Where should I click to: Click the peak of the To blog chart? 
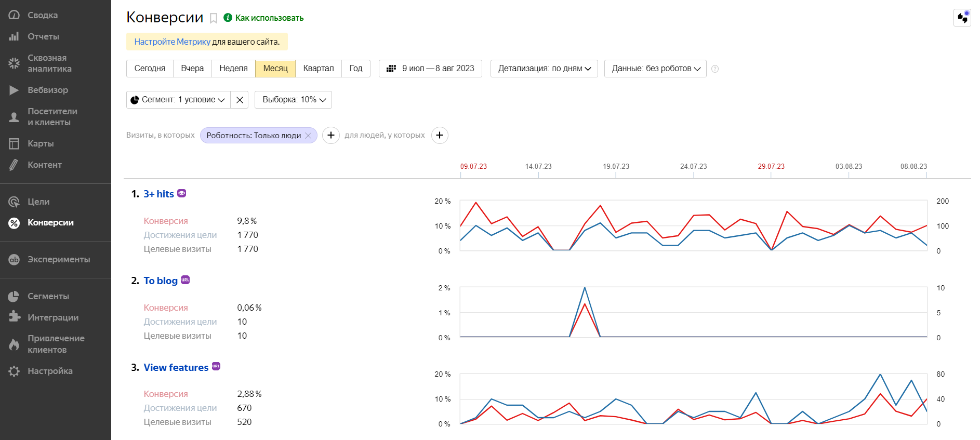[585, 288]
